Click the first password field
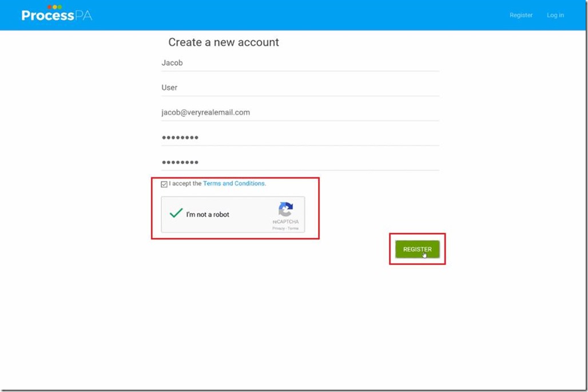 tap(300, 137)
